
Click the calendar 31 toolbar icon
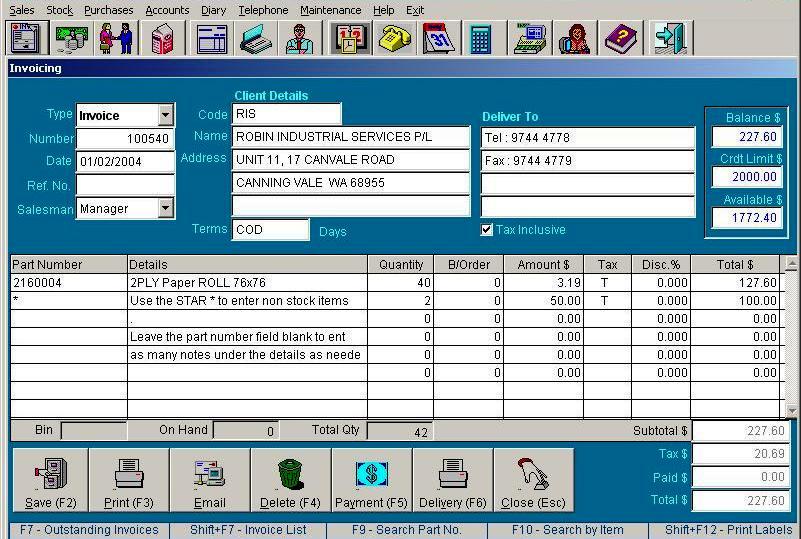(x=438, y=38)
